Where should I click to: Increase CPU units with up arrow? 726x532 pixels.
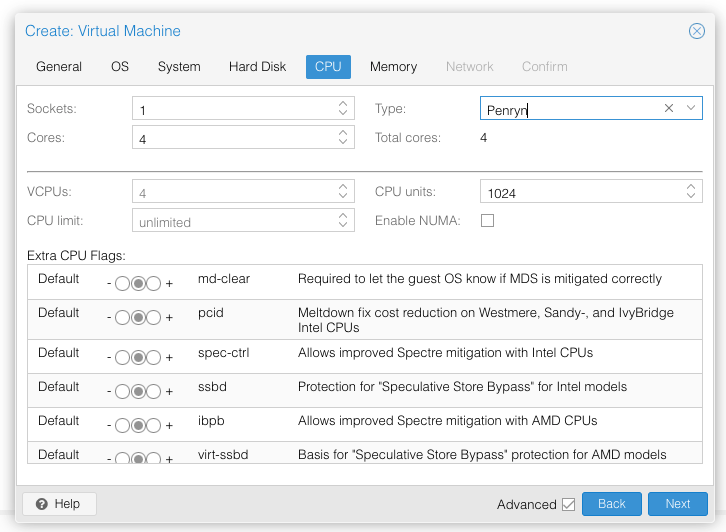point(691,187)
